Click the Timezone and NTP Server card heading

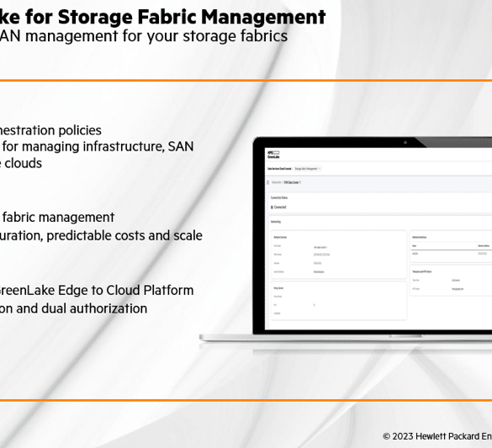[x=421, y=271]
